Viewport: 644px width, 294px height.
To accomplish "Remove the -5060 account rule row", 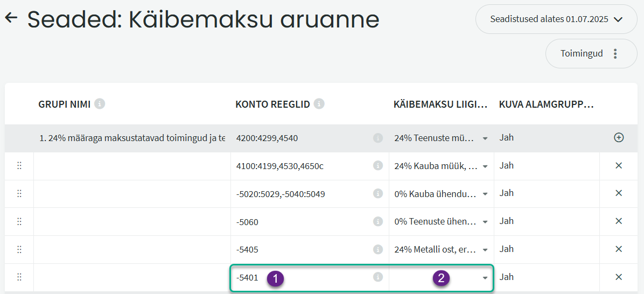I will [x=619, y=221].
